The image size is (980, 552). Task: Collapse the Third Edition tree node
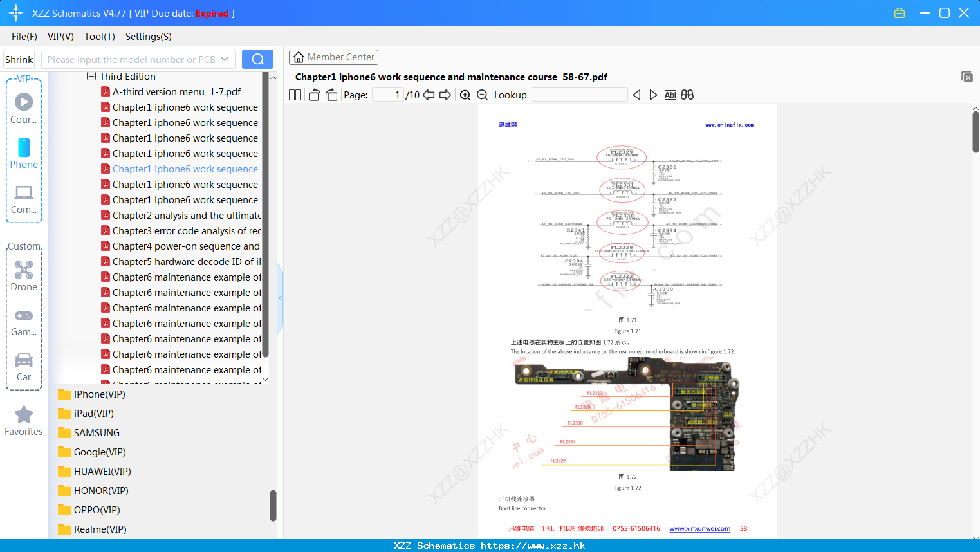point(91,76)
